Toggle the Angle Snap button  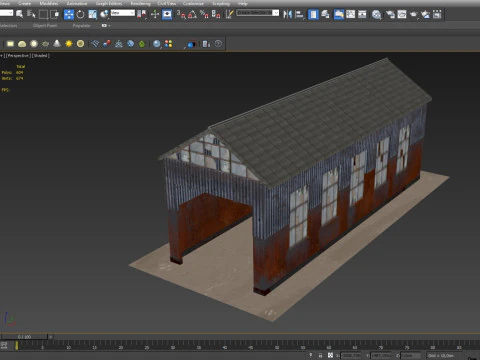click(192, 14)
